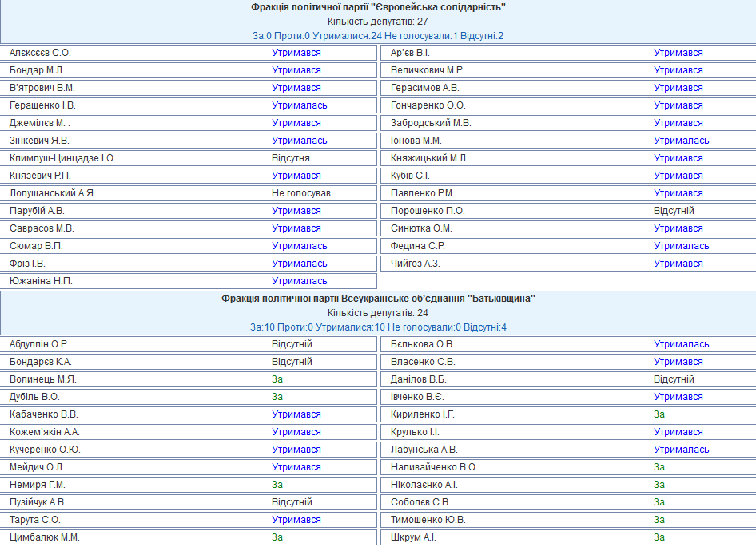The image size is (756, 547).
Task: Click the Європейська солідарність vote summary line
Action: [378, 36]
